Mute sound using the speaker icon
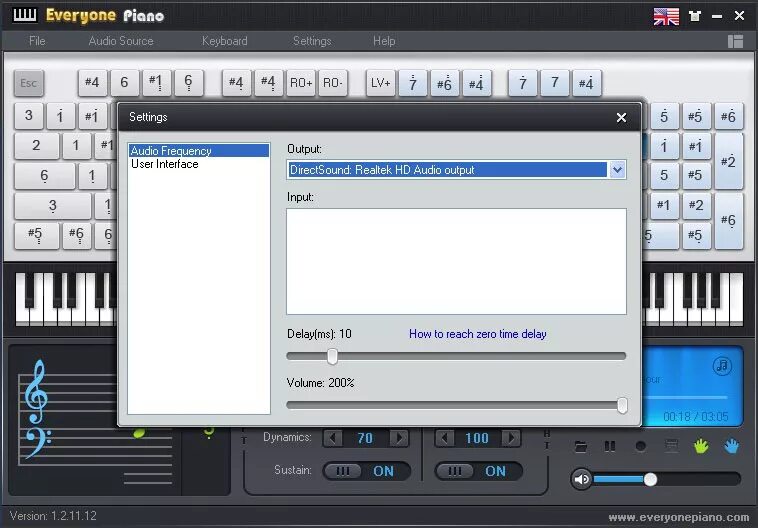The height and width of the screenshot is (528, 758). (x=581, y=479)
